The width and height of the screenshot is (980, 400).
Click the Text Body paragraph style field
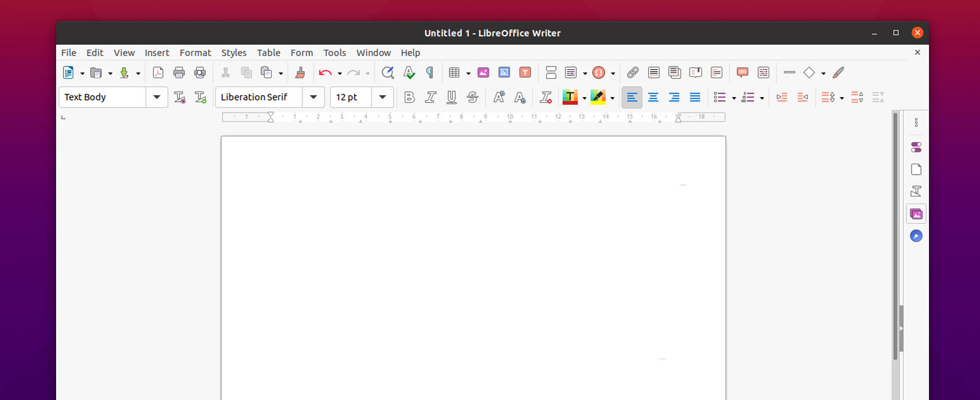point(103,97)
